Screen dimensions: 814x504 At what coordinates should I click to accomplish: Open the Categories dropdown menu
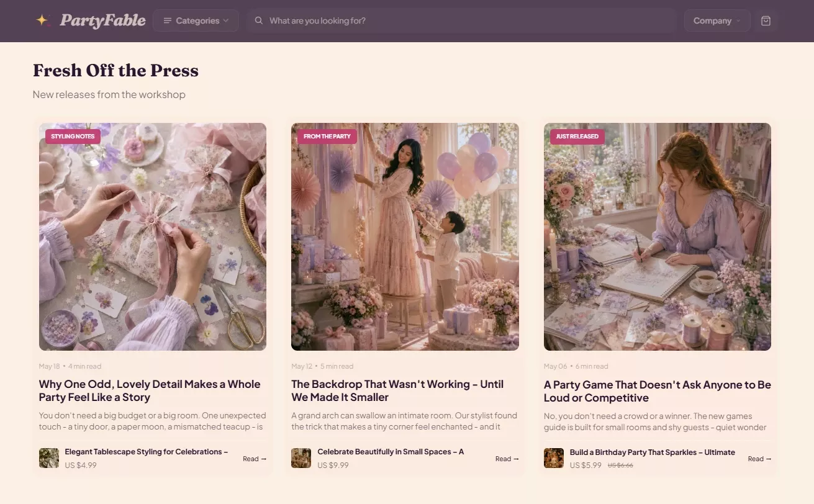196,20
